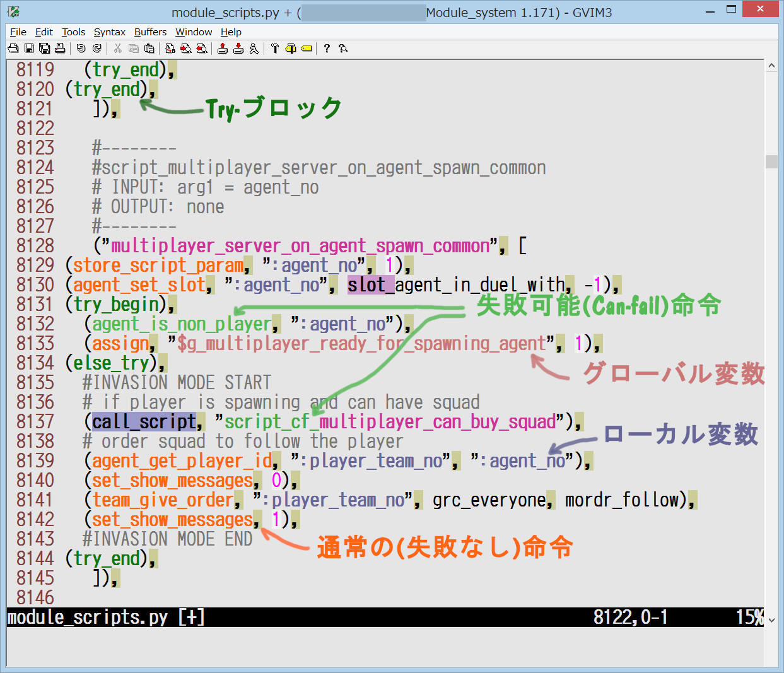Click the vertical scrollbar thumb
784x673 pixels.
click(x=771, y=161)
